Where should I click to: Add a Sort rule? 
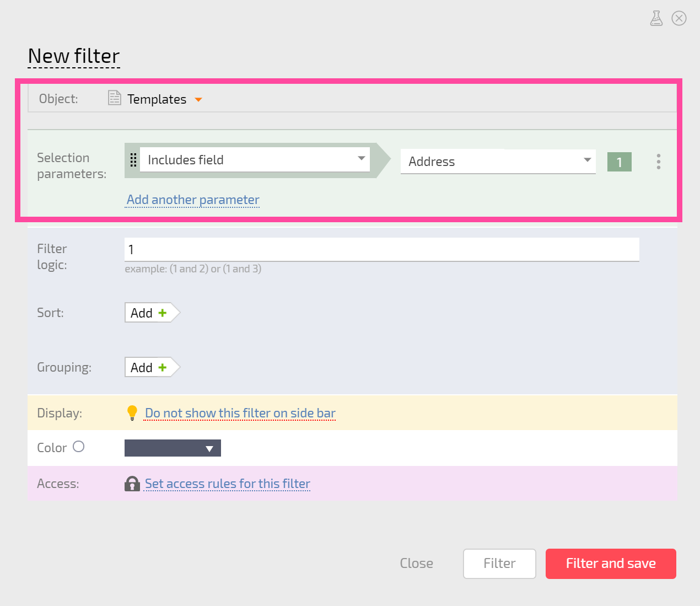coord(152,313)
